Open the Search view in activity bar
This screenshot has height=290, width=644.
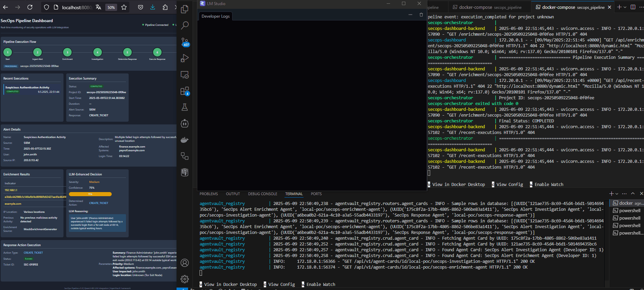coord(185,25)
